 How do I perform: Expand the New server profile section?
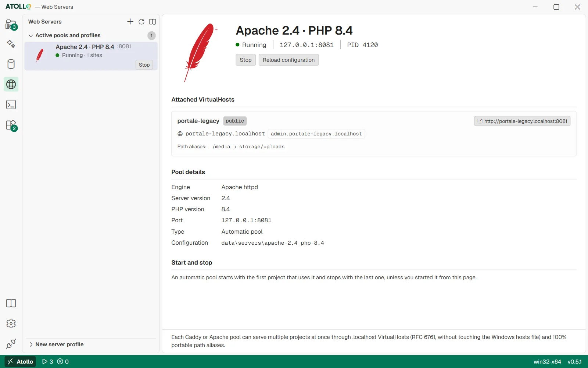point(56,344)
